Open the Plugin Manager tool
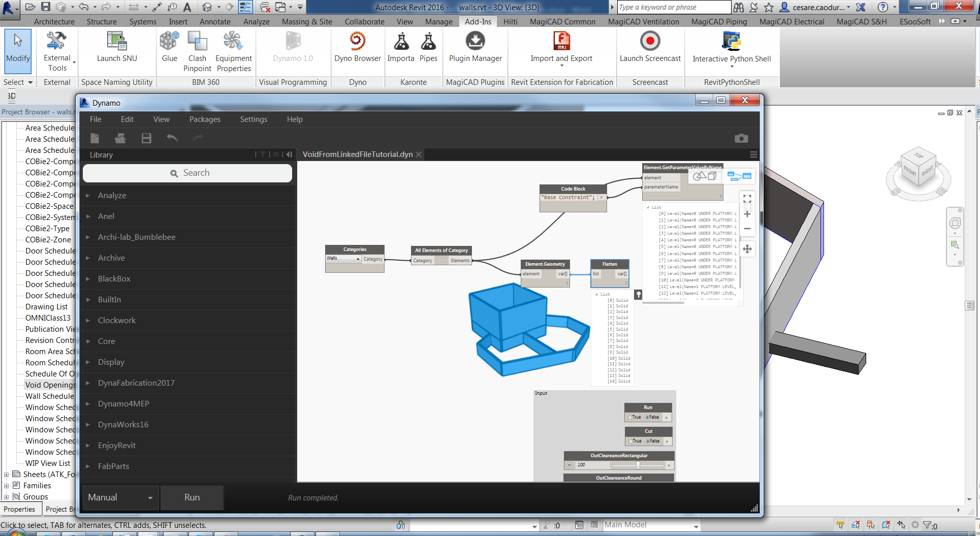The height and width of the screenshot is (536, 980). [475, 42]
